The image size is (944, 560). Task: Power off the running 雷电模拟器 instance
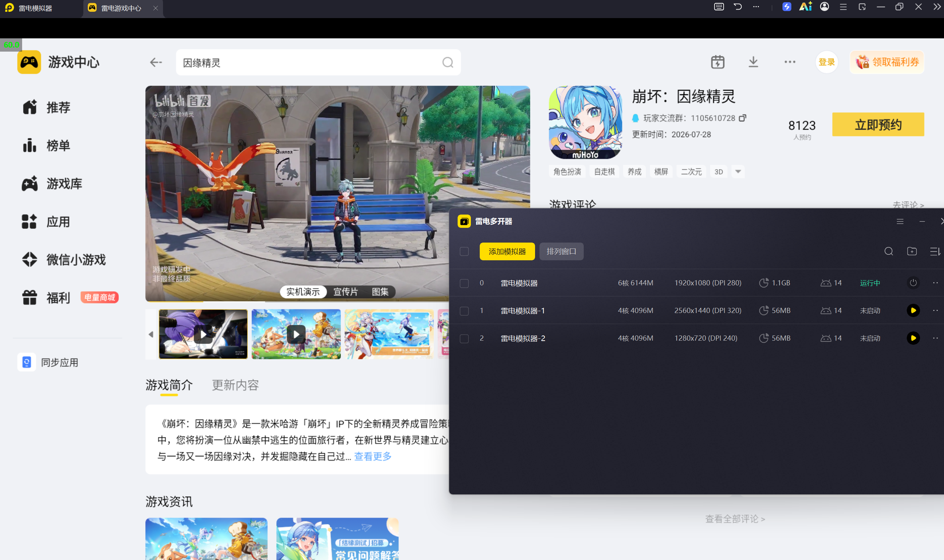[913, 283]
